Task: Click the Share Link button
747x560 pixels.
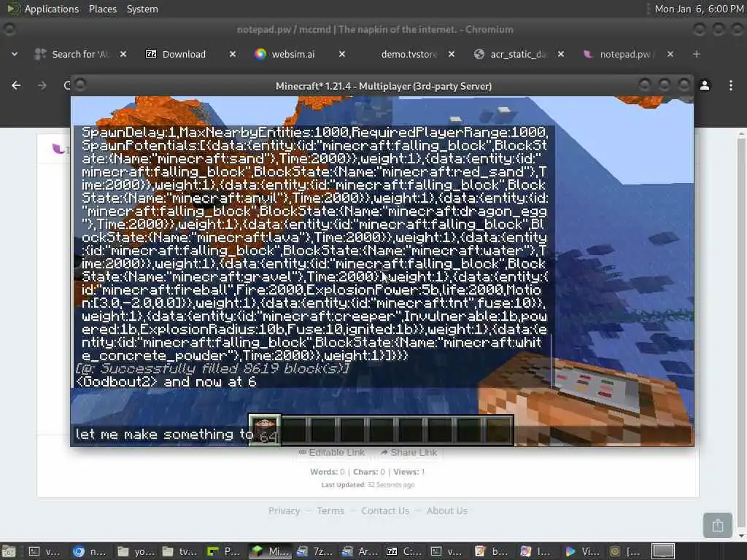Action: [409, 452]
